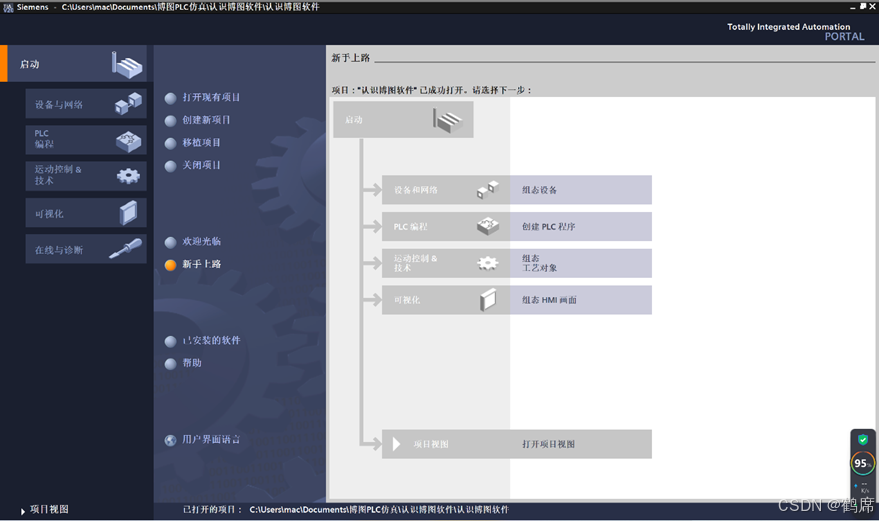This screenshot has width=879, height=521.
Task: Click the HMI panel icon in 可视化 flow row
Action: (x=488, y=299)
